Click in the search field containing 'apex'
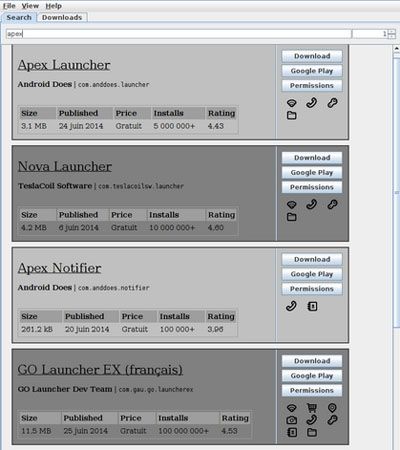400x450 pixels. pyautogui.click(x=179, y=34)
